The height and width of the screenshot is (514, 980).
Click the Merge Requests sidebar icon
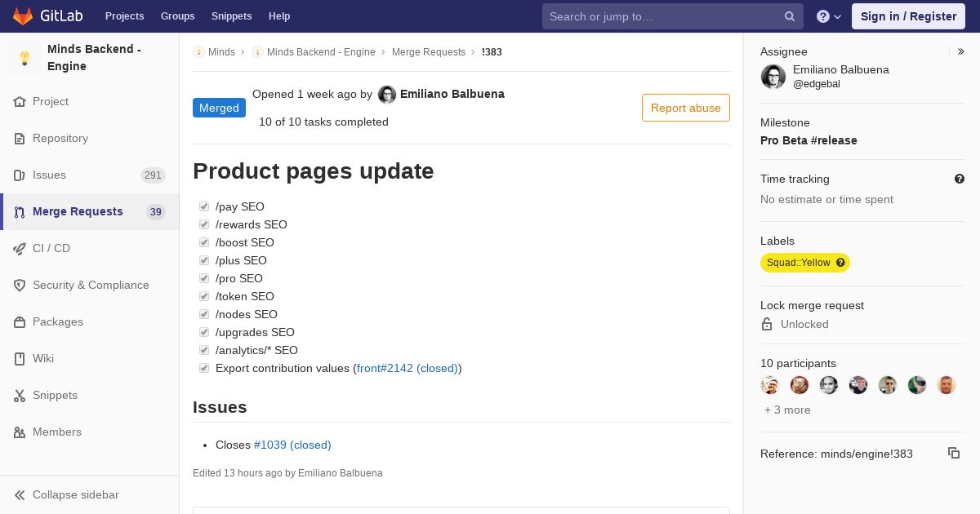point(20,212)
